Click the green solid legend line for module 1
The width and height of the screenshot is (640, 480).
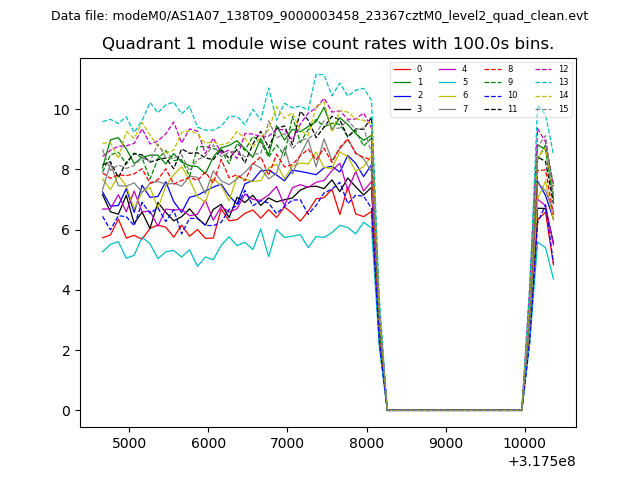[402, 82]
